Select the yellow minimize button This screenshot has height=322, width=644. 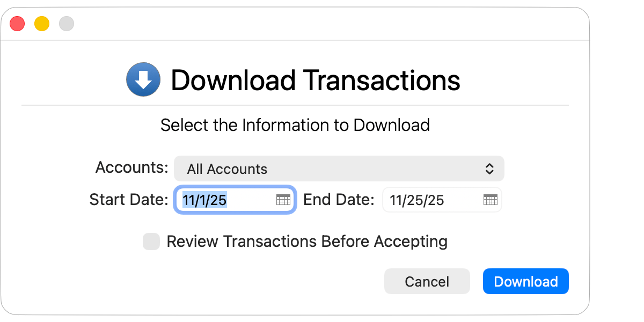click(x=41, y=24)
